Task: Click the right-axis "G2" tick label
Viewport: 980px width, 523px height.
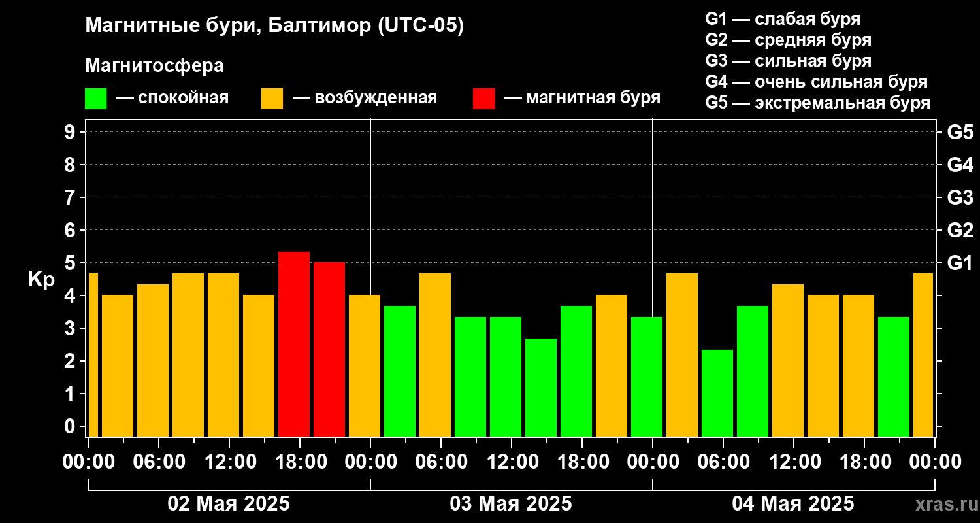Action: tap(960, 230)
